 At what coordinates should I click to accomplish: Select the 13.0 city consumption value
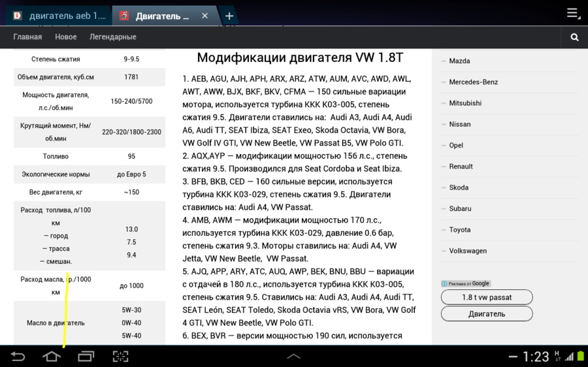131,229
